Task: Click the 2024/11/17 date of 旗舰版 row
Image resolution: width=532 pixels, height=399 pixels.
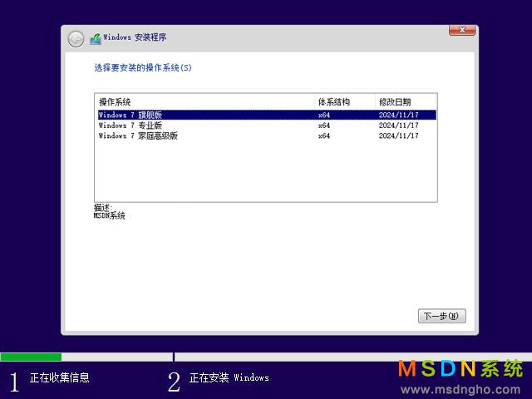Action: tap(399, 115)
